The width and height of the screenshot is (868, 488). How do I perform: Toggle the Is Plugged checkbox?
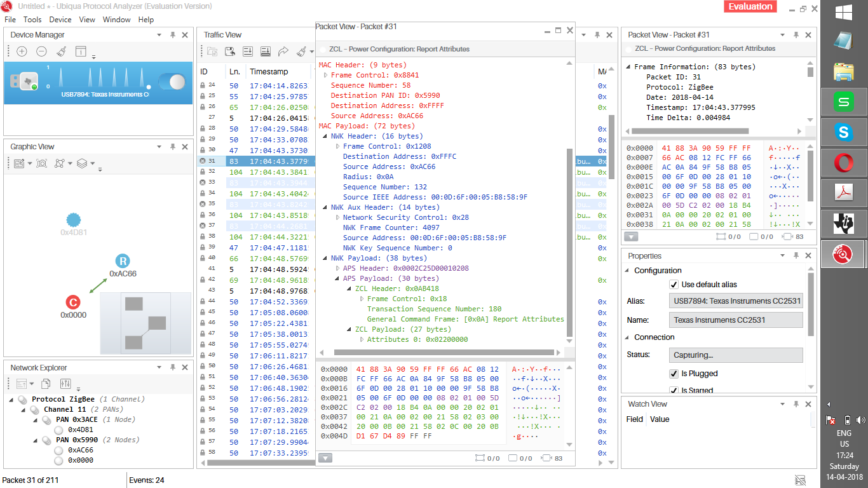coord(674,374)
